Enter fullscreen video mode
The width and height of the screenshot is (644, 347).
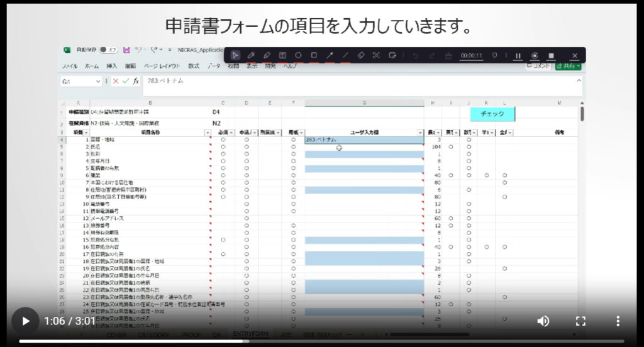580,321
